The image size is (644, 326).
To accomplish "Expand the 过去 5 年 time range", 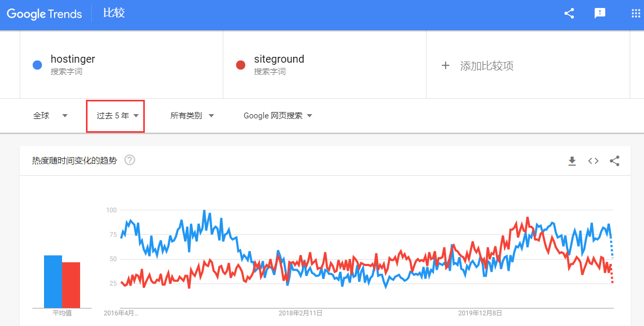I will tap(117, 115).
